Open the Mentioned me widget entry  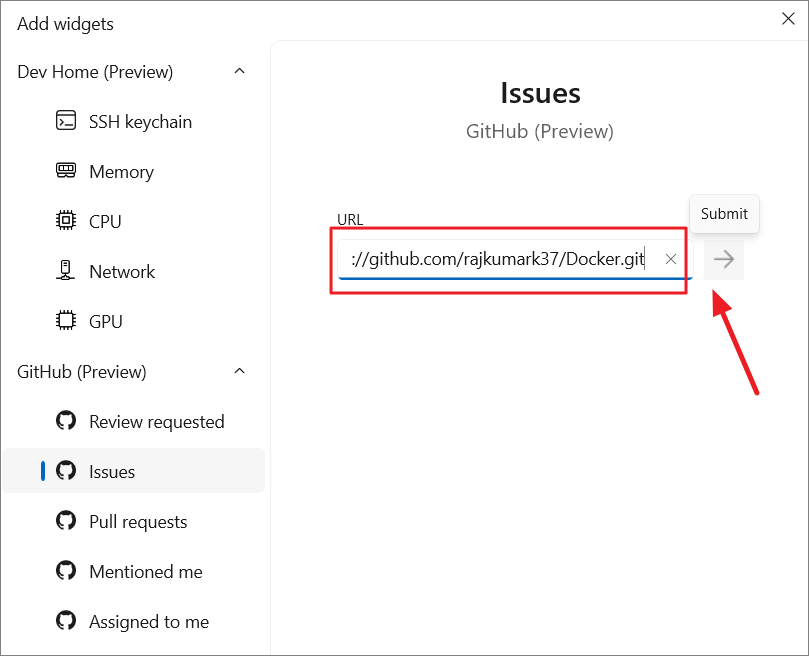coord(145,571)
